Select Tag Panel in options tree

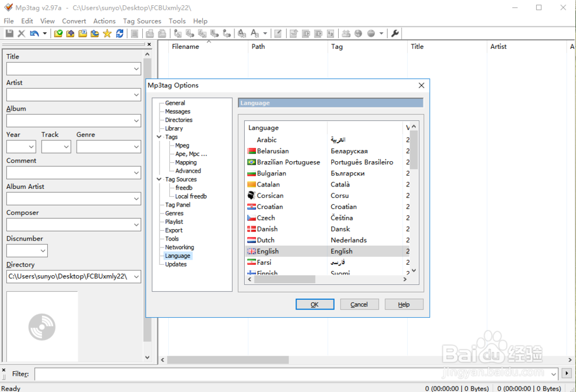tap(178, 205)
